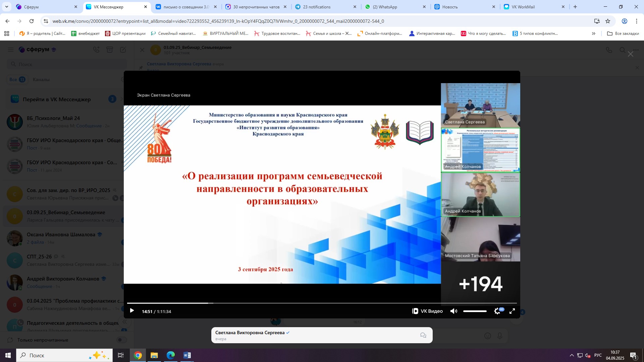
Task: Adjust the video volume slider
Action: coord(475,311)
